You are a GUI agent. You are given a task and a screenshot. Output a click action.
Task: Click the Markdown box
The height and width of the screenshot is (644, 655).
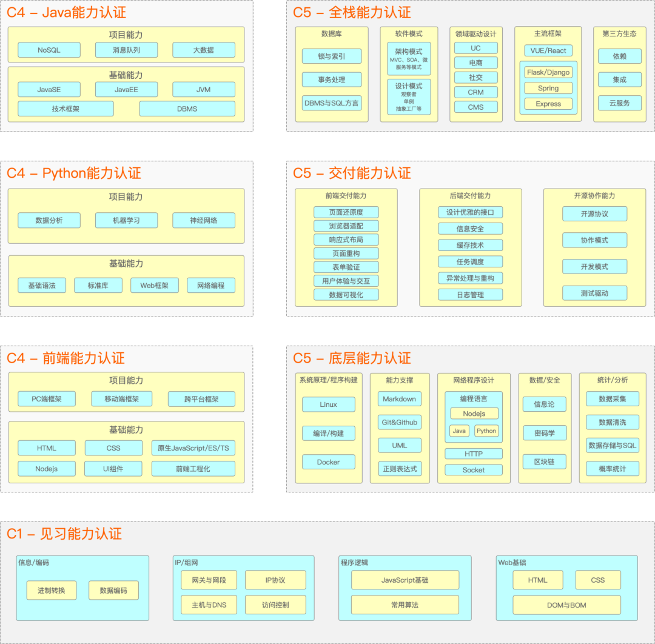(399, 399)
